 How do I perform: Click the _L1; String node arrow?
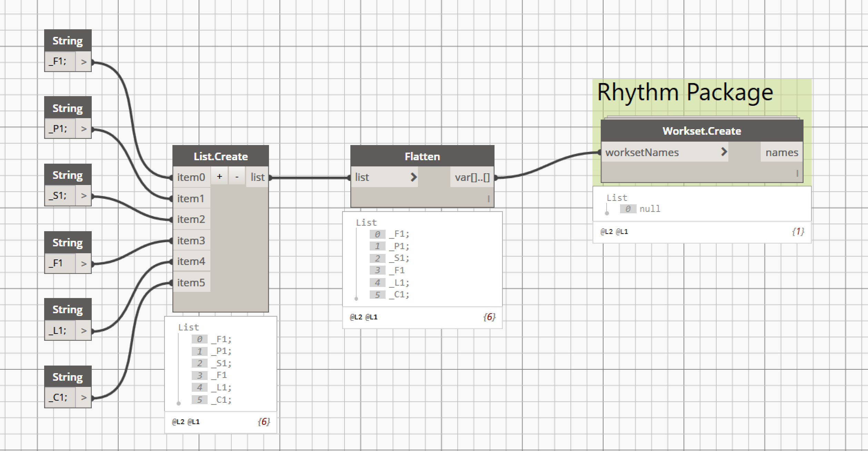(83, 331)
